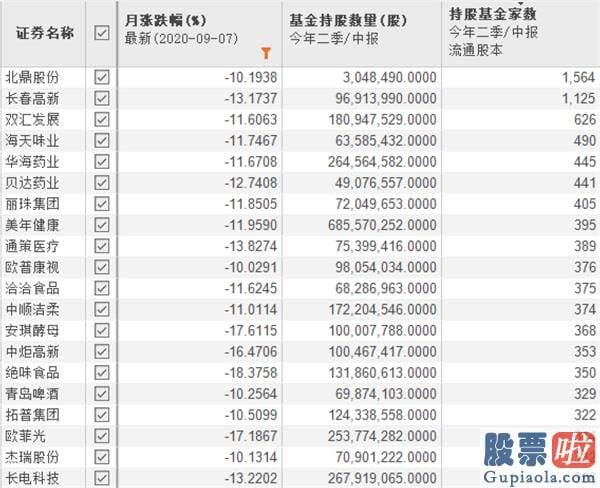Screen dimensions: 600x488
Task: Toggle the checkbox for 美年健康
Action: (x=102, y=225)
